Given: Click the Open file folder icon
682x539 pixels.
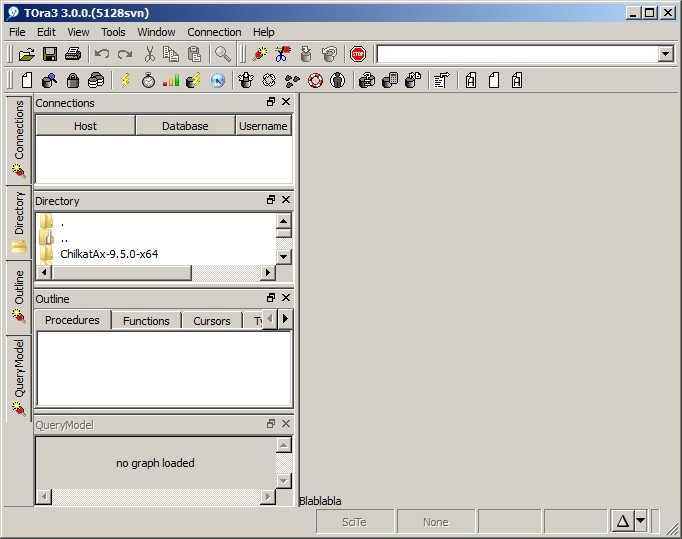Looking at the screenshot, I should [x=27, y=54].
